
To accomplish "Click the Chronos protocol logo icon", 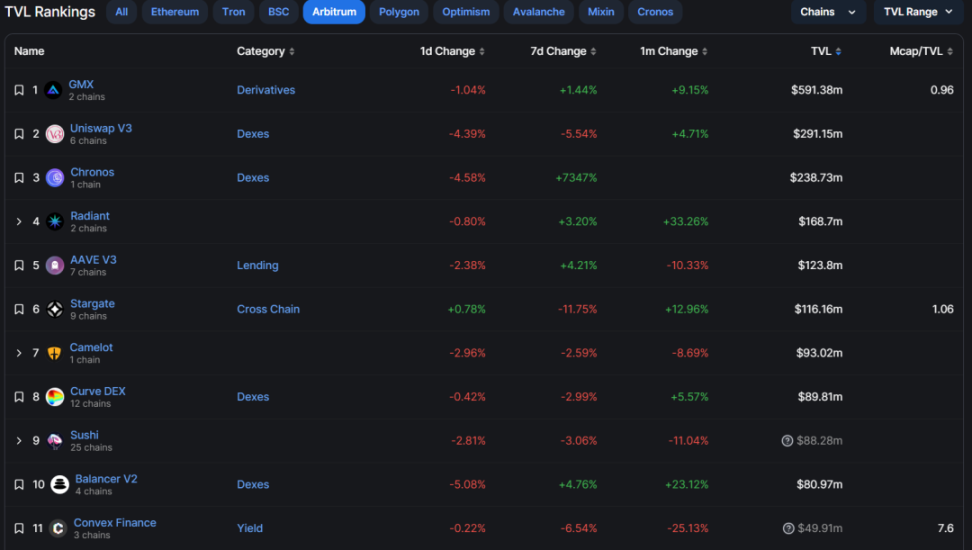I will tap(55, 178).
